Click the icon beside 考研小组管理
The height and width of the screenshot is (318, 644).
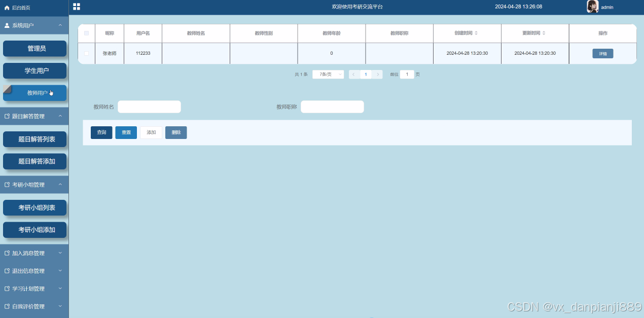[7, 185]
